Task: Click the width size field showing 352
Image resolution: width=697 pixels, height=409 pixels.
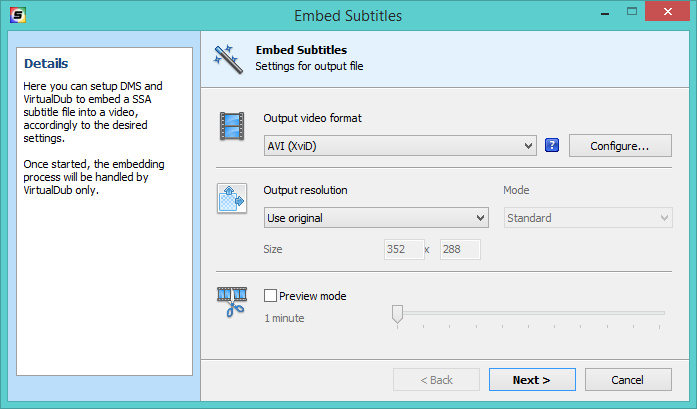Action: (x=401, y=249)
